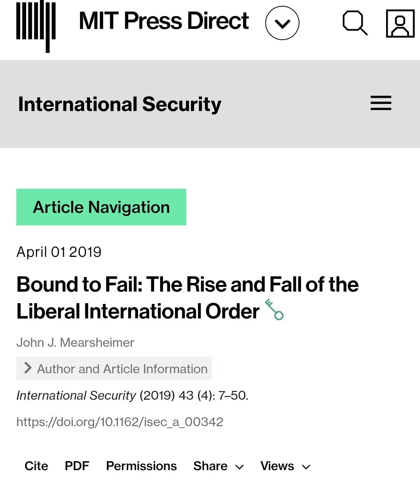Image resolution: width=420 pixels, height=504 pixels.
Task: Click the Cite toolbar item
Action: click(x=36, y=466)
